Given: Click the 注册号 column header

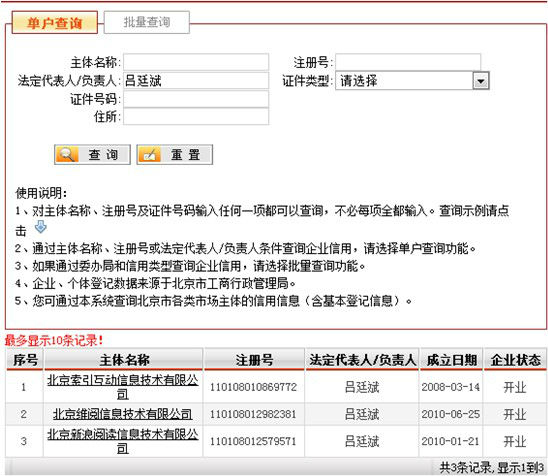Looking at the screenshot, I should pyautogui.click(x=254, y=360).
